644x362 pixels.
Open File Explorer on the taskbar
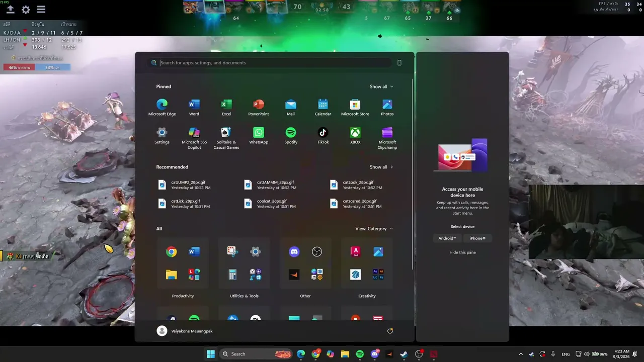(x=345, y=354)
